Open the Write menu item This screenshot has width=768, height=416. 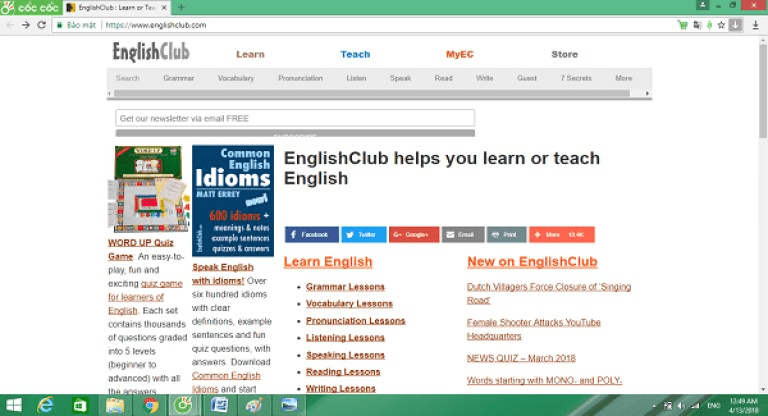pyautogui.click(x=484, y=78)
